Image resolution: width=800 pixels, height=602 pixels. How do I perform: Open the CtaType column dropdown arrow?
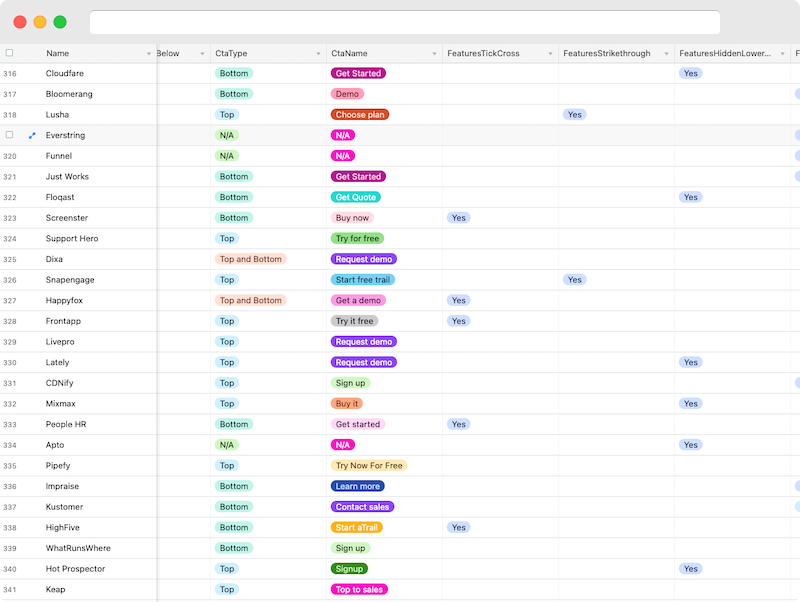(318, 54)
